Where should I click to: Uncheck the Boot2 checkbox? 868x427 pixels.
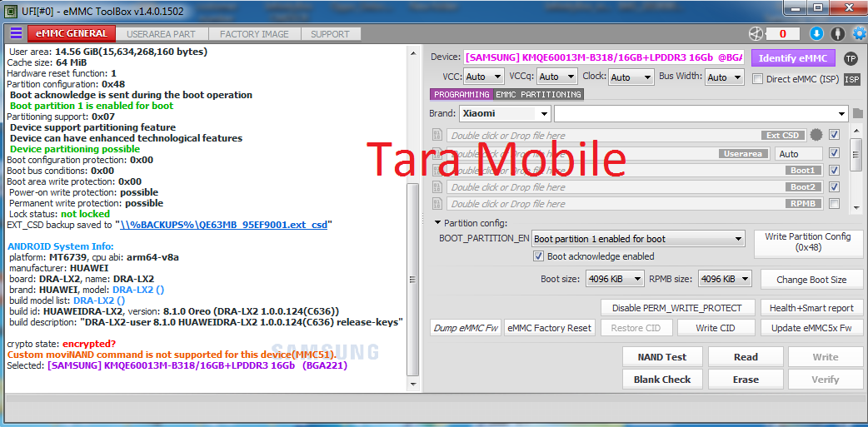click(834, 187)
